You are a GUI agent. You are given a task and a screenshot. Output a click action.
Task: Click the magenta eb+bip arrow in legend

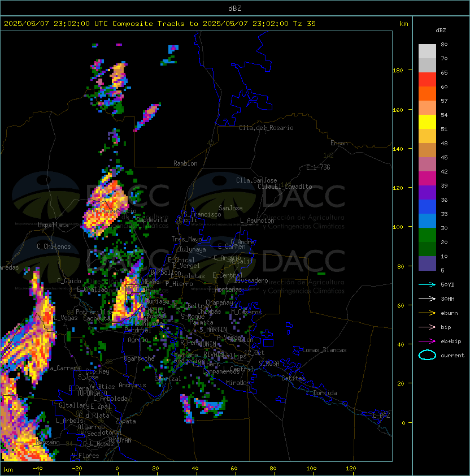tap(427, 341)
